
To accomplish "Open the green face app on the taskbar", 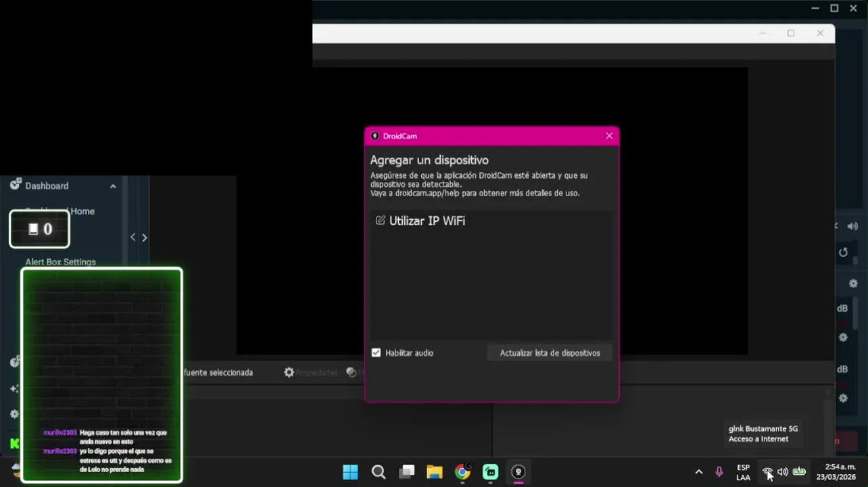I will point(491,472).
